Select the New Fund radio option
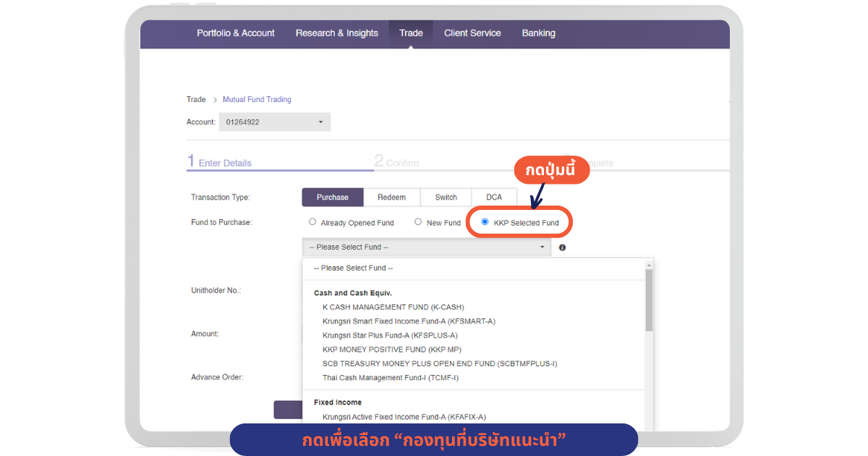This screenshot has height=456, width=868. pyautogui.click(x=418, y=222)
